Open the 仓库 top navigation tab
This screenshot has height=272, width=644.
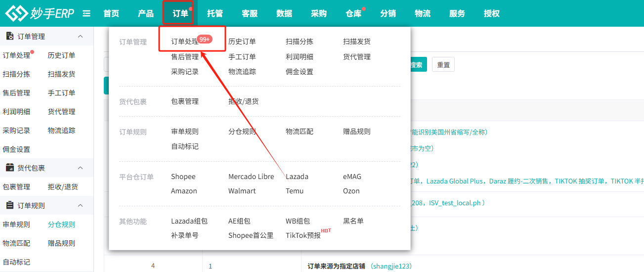pos(353,13)
